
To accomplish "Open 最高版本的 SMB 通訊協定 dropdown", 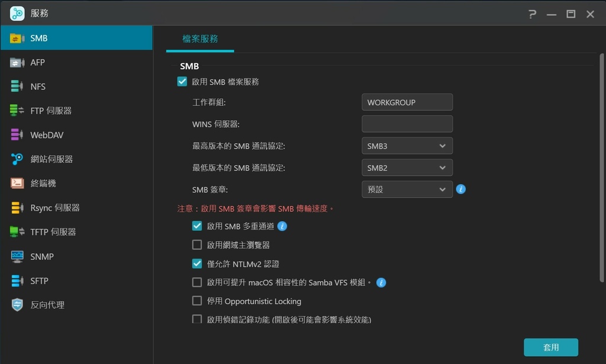I will (x=407, y=146).
